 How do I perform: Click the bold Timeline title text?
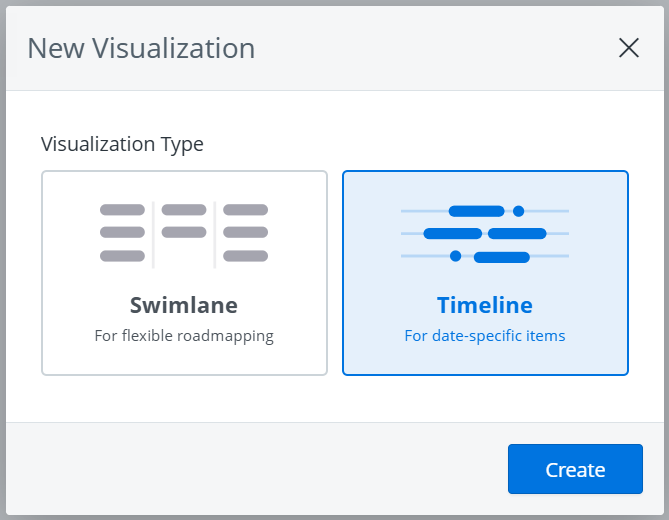point(485,305)
